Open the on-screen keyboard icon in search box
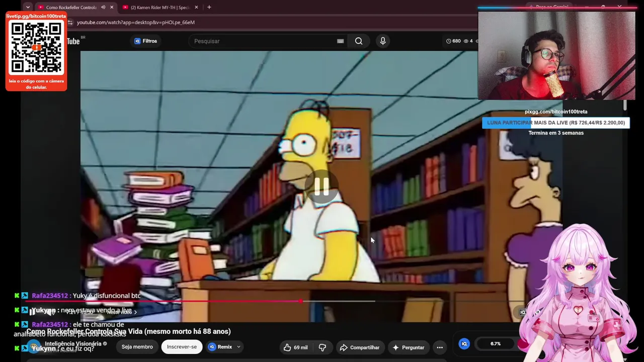644x362 pixels. coord(340,41)
